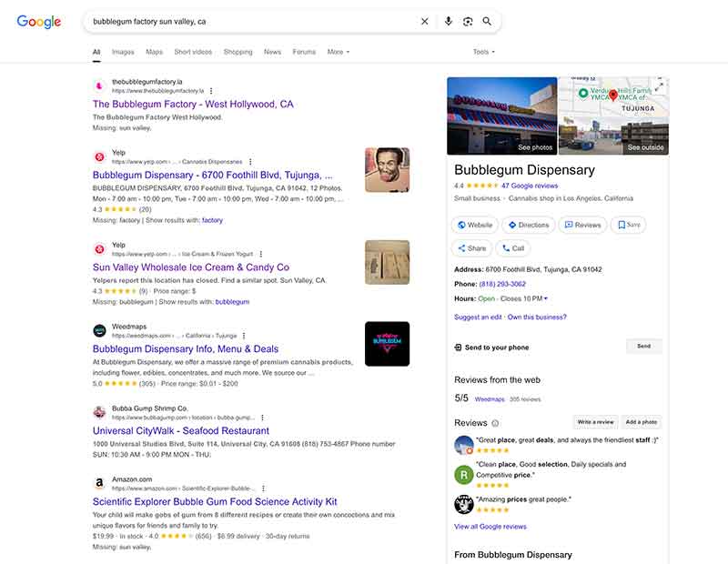The image size is (728, 564).
Task: Open Scientific Explorer Bubble Gum Kit link
Action: [215, 502]
